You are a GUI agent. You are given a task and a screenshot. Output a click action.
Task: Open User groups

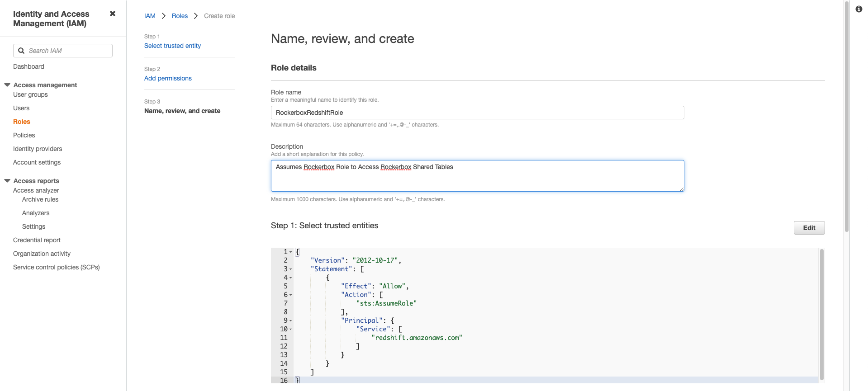[30, 94]
